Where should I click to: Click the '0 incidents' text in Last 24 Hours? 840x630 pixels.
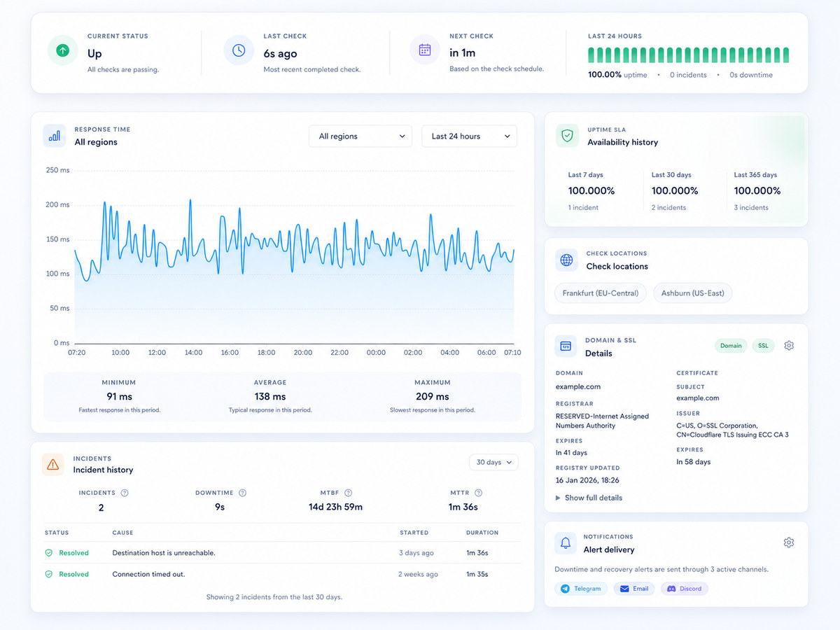[x=688, y=75]
